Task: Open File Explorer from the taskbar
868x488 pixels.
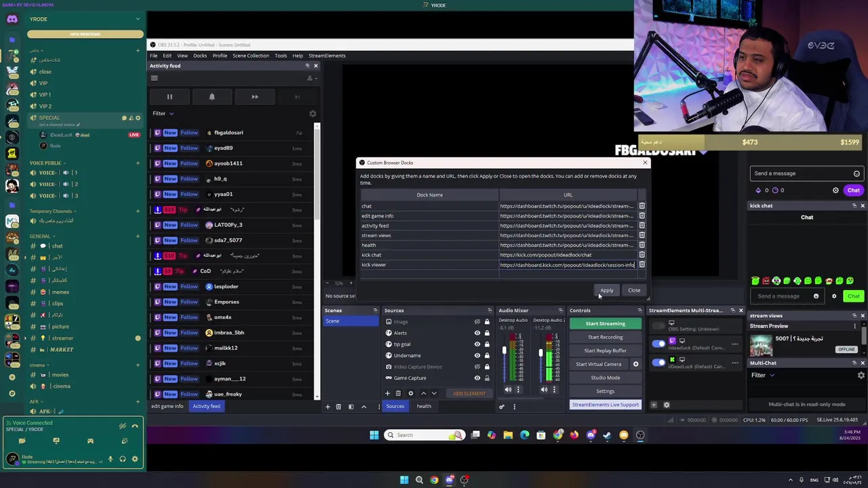Action: 508,435
